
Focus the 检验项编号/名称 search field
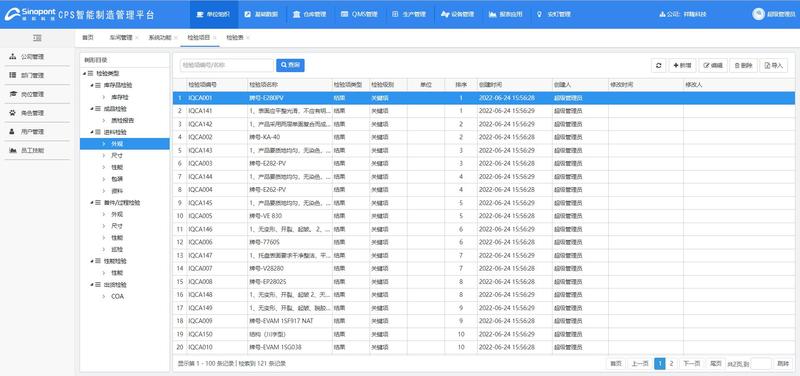227,65
